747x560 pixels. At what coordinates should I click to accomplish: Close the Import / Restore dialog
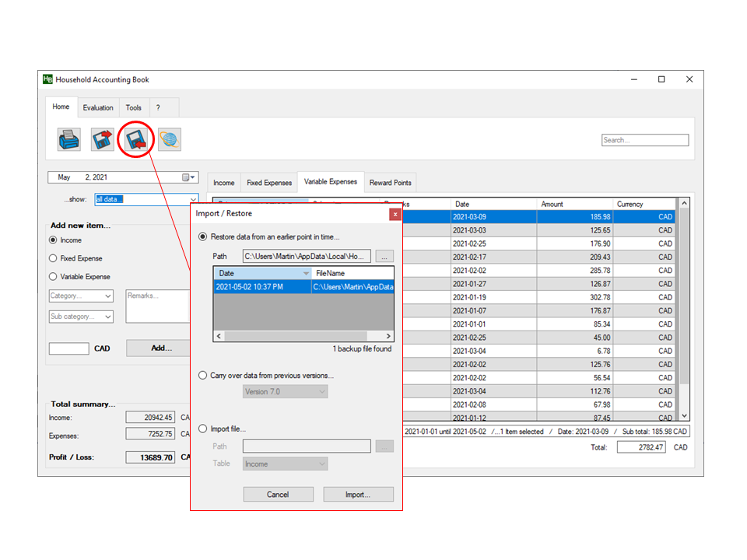pyautogui.click(x=395, y=214)
